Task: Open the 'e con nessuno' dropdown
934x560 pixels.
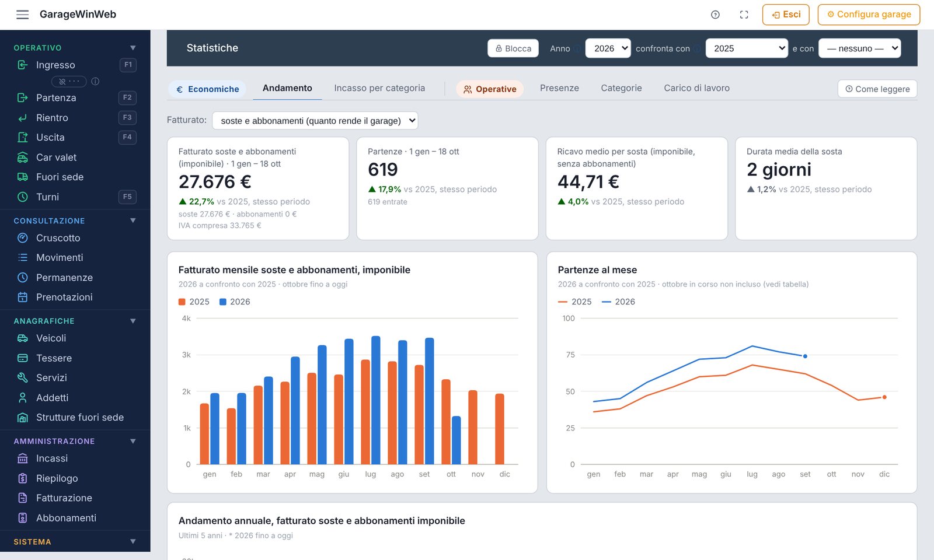Action: pos(860,48)
